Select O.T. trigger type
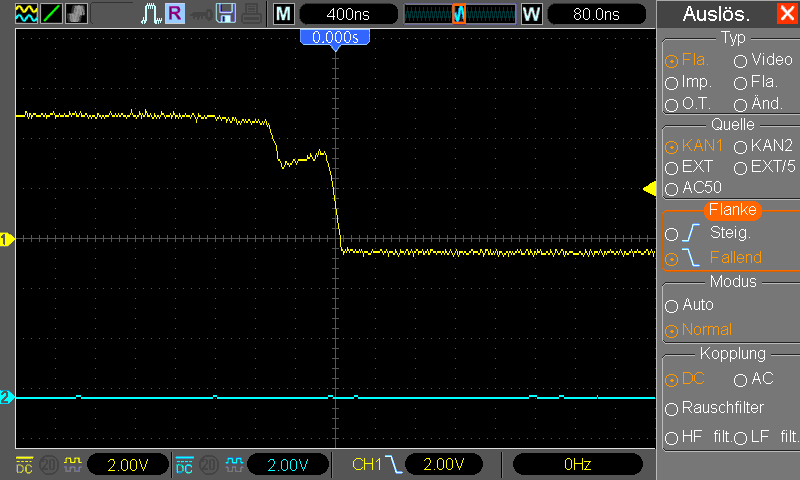The image size is (800, 480). point(688,104)
